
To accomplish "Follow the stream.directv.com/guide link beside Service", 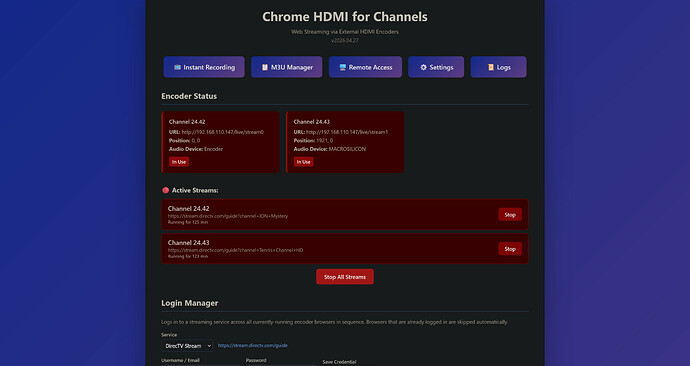I will (x=253, y=345).
